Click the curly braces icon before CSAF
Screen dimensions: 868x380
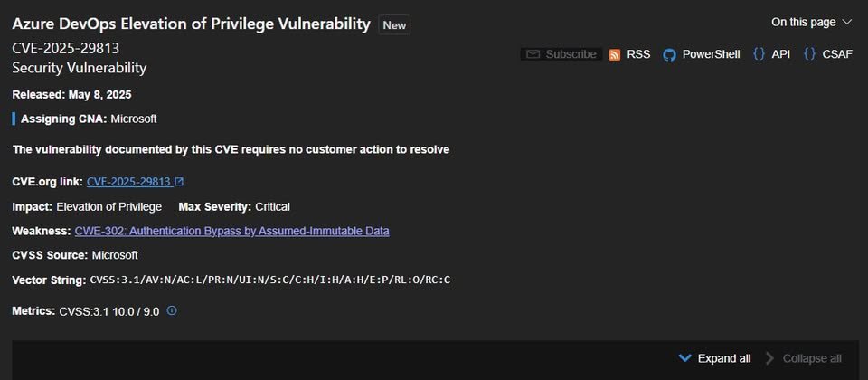coord(809,54)
